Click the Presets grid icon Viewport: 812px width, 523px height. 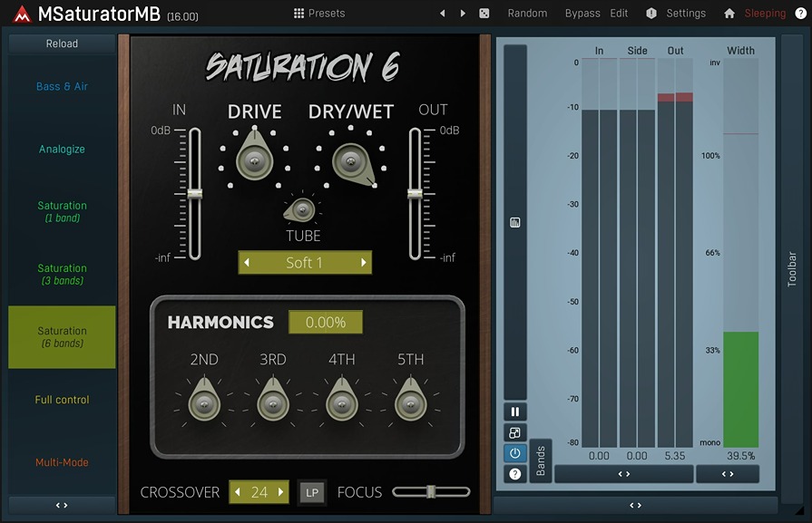[x=299, y=13]
